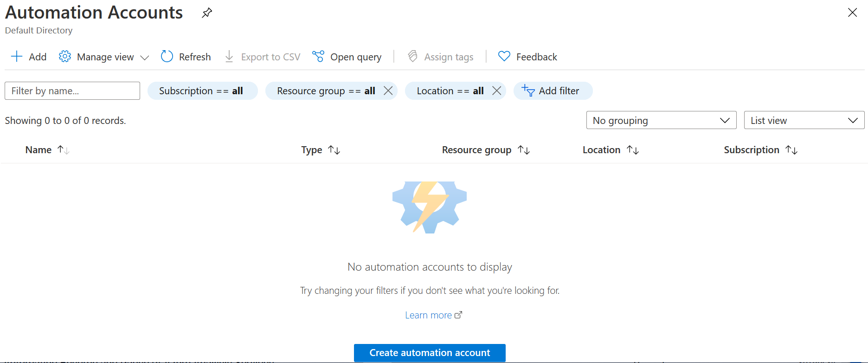Click the Add filter funnel icon
868x363 pixels.
528,91
